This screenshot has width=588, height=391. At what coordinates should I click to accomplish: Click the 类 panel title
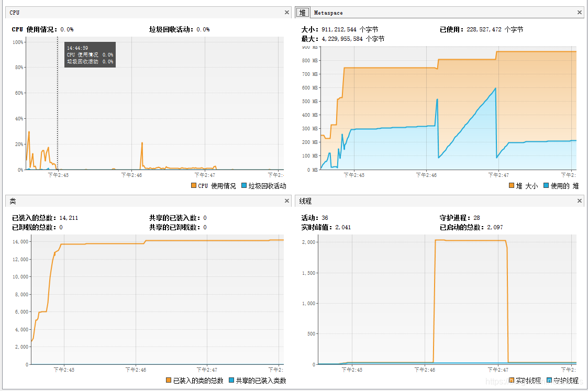(x=13, y=202)
